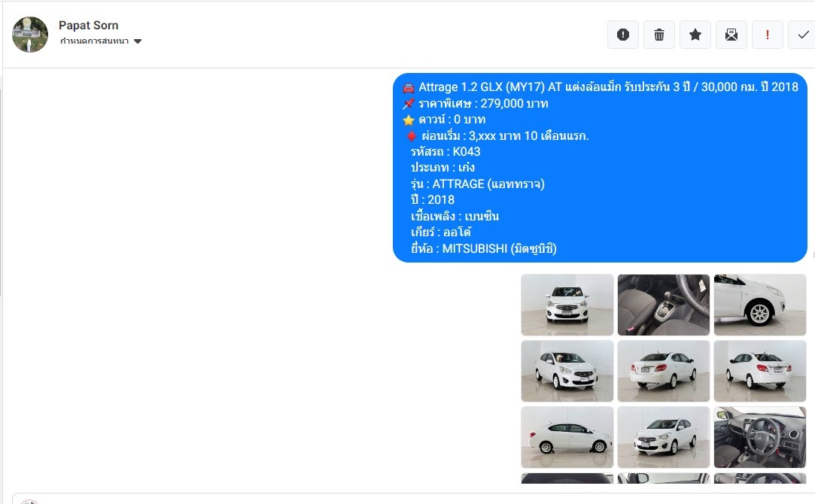This screenshot has height=504, width=815.
Task: Open the side profile car thumbnail
Action: point(567,437)
